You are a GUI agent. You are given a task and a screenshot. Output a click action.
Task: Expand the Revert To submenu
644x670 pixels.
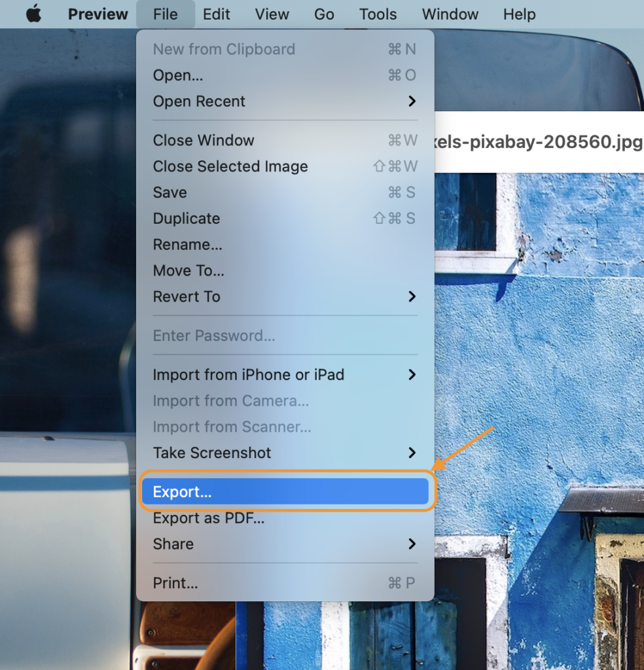pyautogui.click(x=187, y=296)
